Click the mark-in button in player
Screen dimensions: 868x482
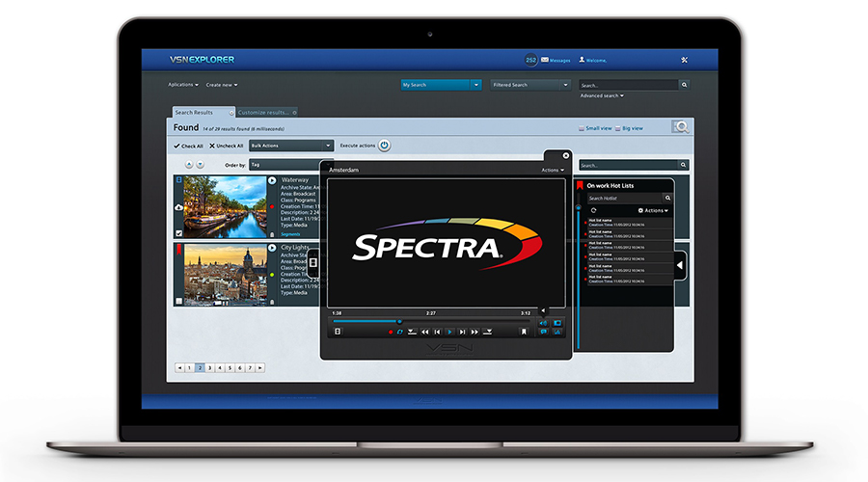pos(412,332)
